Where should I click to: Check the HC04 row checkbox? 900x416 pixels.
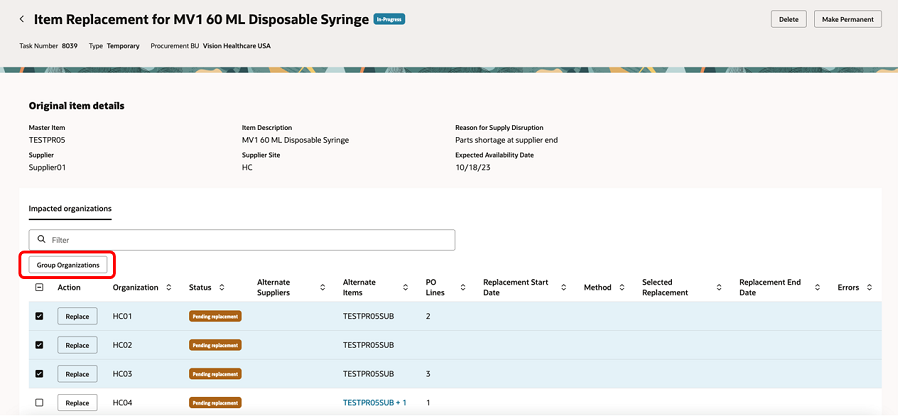[x=39, y=402]
